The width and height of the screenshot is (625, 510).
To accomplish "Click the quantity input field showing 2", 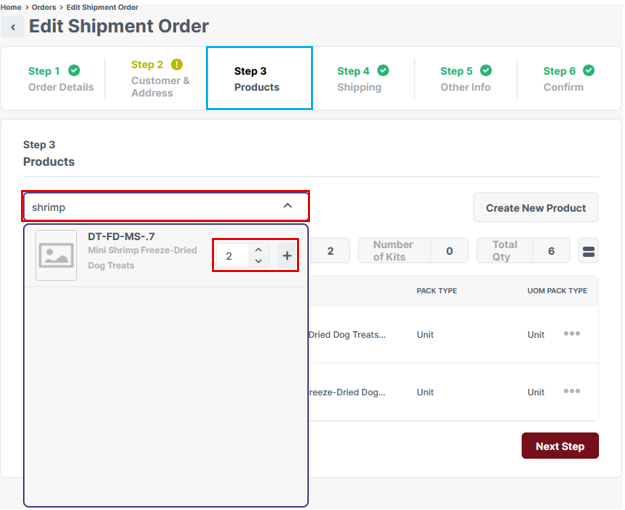I will pyautogui.click(x=232, y=256).
